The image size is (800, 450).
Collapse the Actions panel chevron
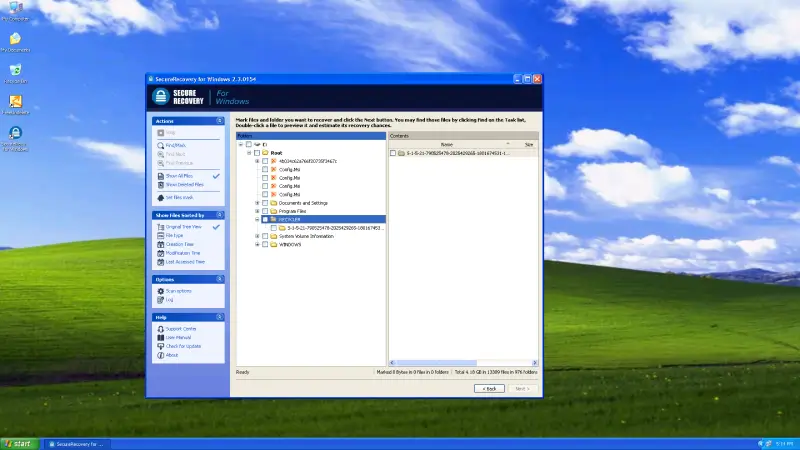[220, 121]
